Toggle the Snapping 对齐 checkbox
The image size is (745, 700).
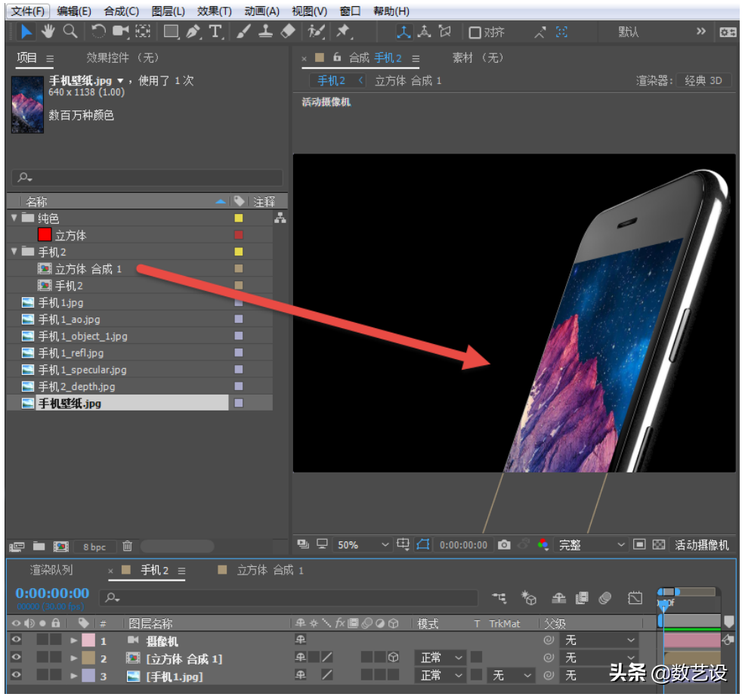475,33
